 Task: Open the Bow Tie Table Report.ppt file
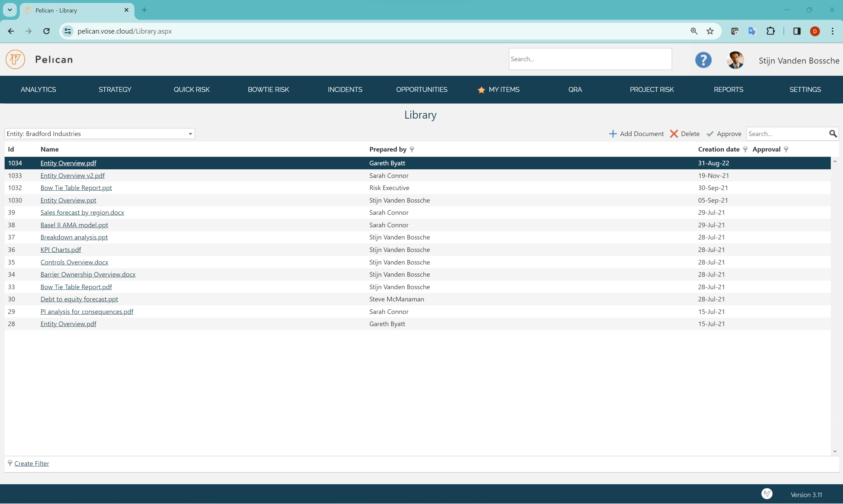76,187
